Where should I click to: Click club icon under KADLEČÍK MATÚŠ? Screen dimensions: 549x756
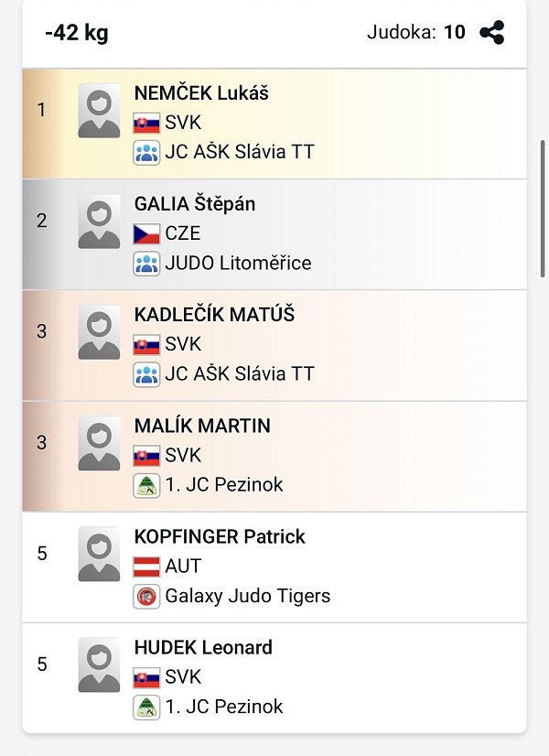coord(146,374)
